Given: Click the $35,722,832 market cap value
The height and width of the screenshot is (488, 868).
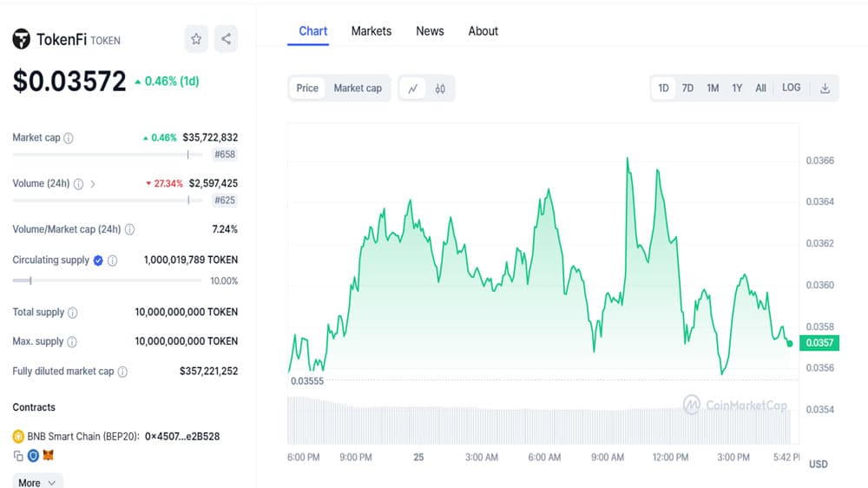Looking at the screenshot, I should pyautogui.click(x=210, y=137).
